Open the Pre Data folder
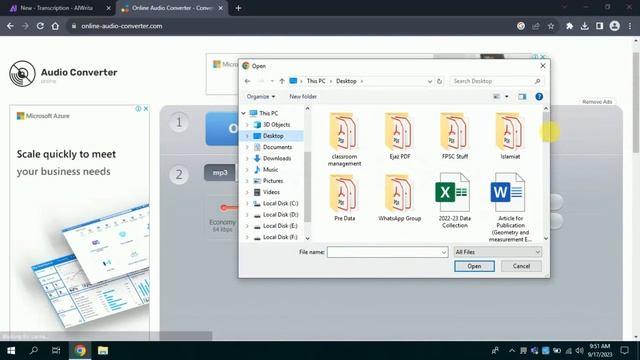This screenshot has width=640, height=360. [x=344, y=198]
